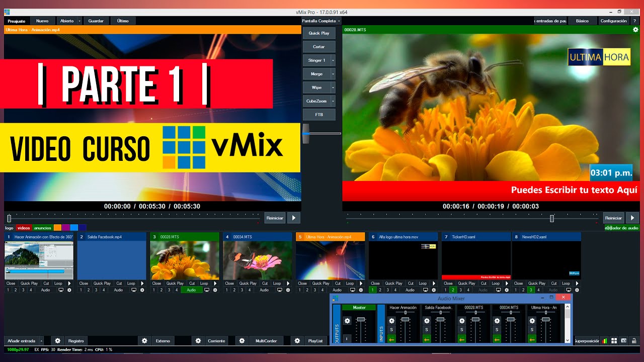
Task: Expand Añadir entrada dropdown arrow
Action: click(x=41, y=341)
